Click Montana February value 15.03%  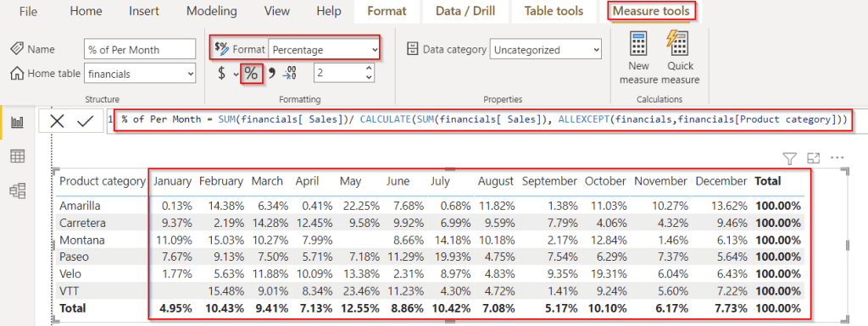pyautogui.click(x=225, y=240)
